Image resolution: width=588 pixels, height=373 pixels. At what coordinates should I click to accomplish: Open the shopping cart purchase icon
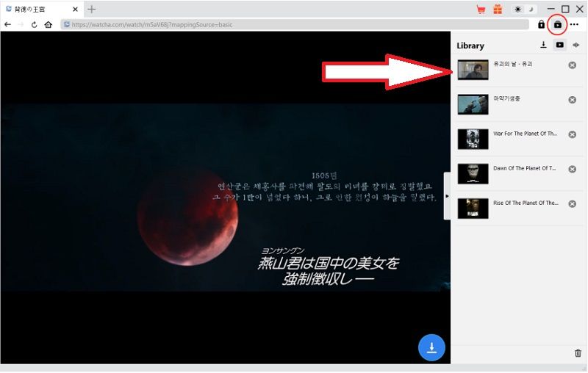click(x=481, y=10)
